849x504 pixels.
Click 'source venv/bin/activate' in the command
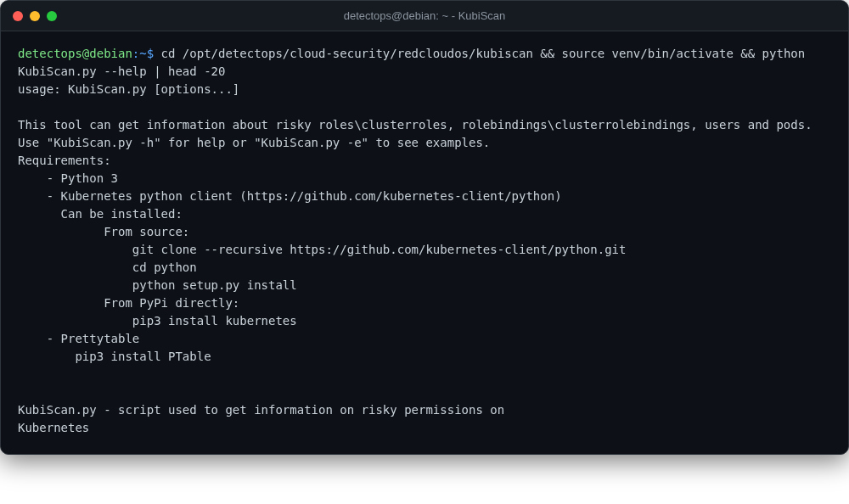(x=648, y=53)
